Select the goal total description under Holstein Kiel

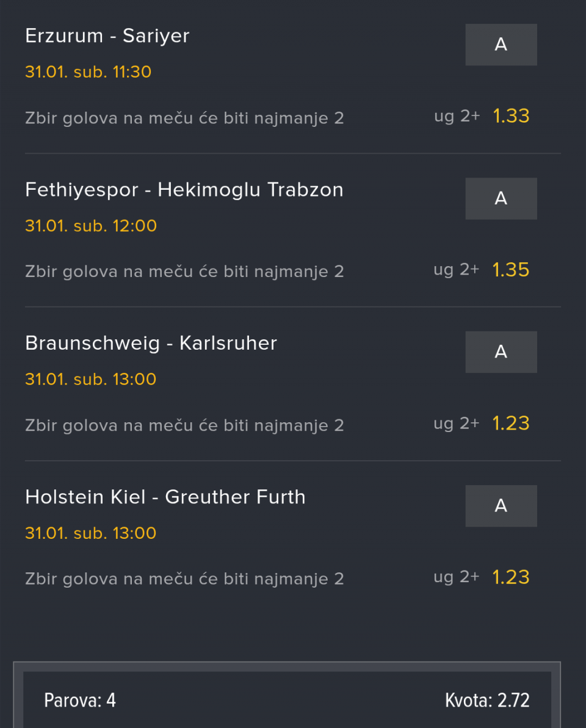tap(184, 579)
